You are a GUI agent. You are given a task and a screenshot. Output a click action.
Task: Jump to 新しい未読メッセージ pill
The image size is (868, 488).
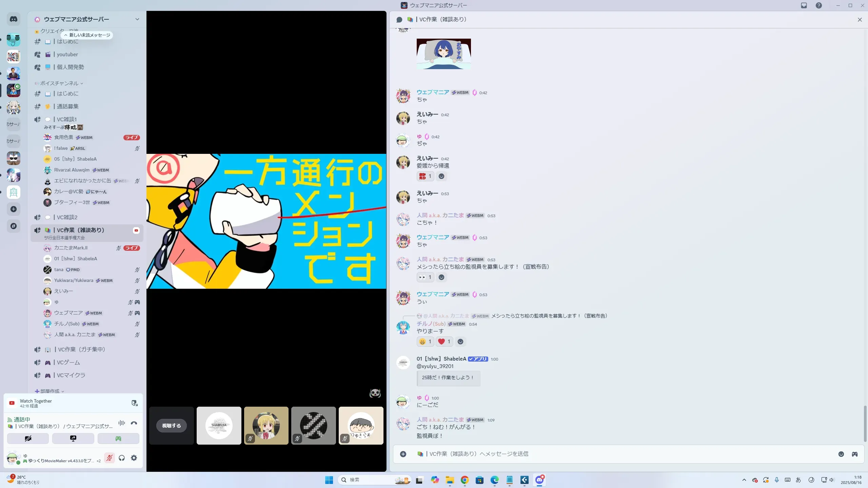pos(87,35)
